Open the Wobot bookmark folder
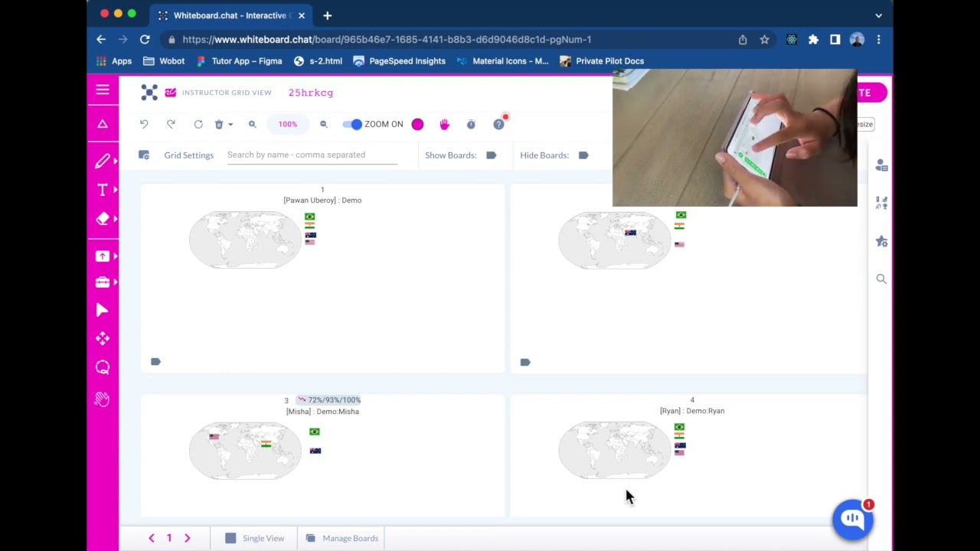Image resolution: width=980 pixels, height=551 pixels. coord(163,61)
